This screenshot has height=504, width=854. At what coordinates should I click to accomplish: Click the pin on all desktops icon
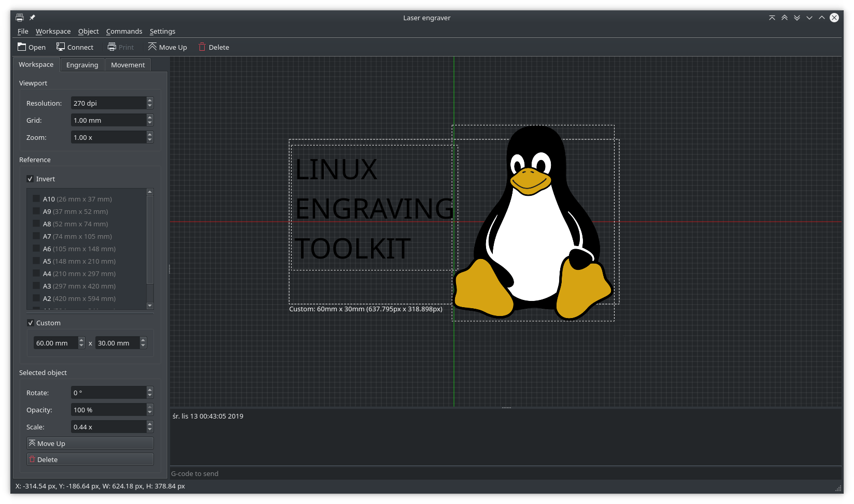32,18
